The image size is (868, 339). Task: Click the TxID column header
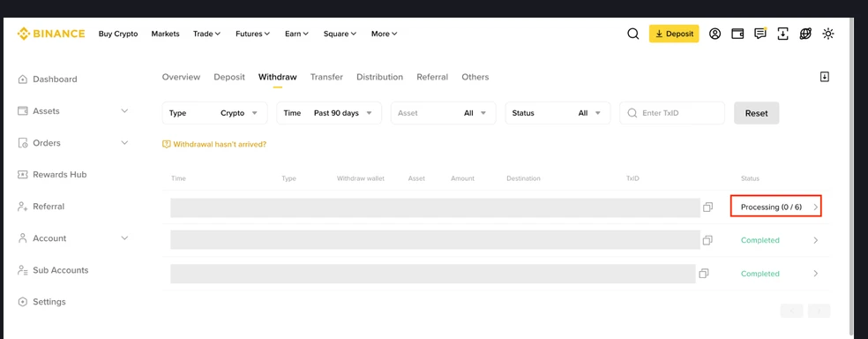[x=632, y=178]
